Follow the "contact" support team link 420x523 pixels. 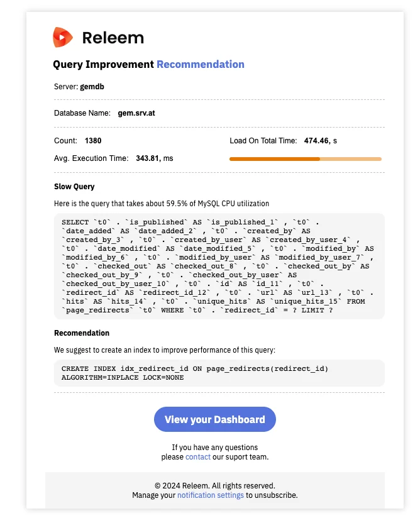point(198,457)
